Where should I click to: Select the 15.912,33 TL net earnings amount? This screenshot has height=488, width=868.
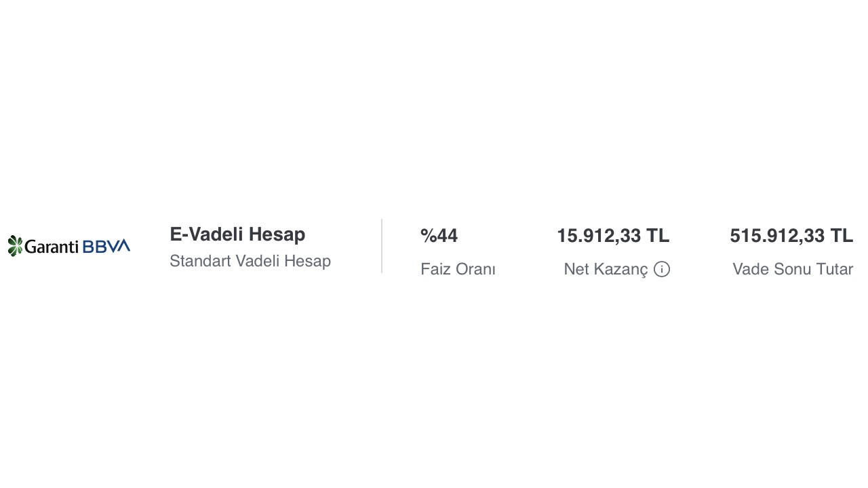[x=612, y=236]
